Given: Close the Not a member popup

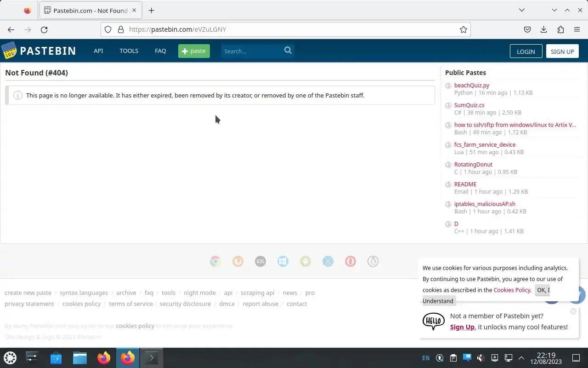Looking at the screenshot, I should point(573,311).
